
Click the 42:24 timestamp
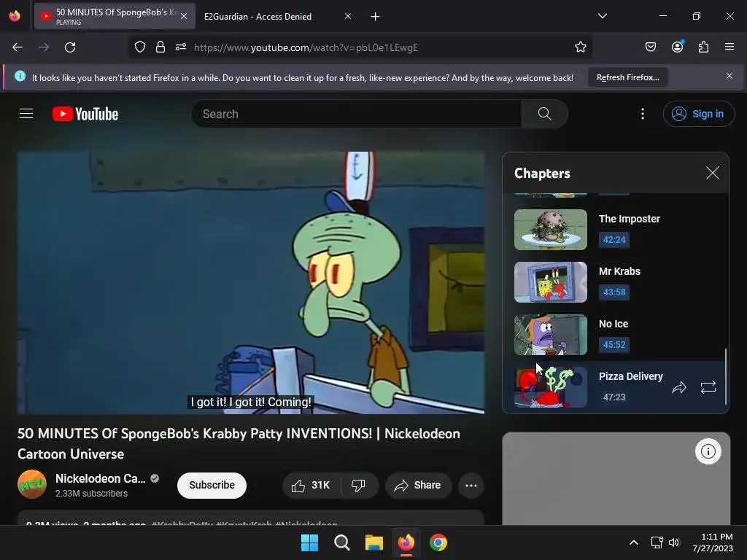[614, 239]
